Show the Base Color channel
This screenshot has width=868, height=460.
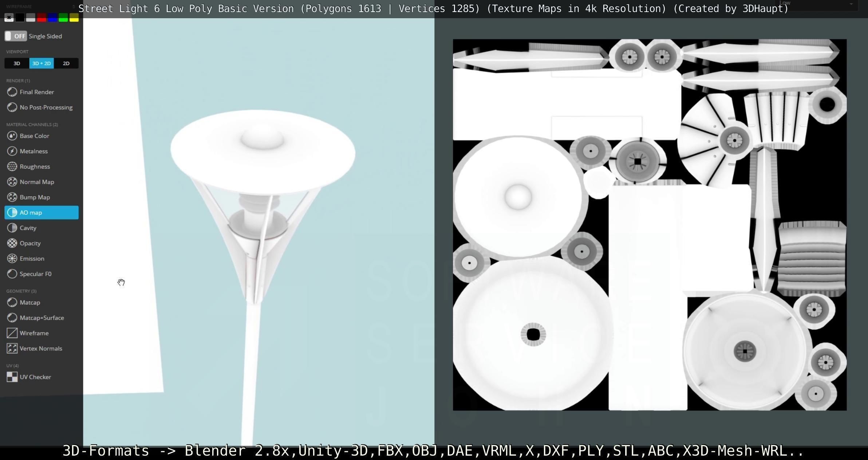pyautogui.click(x=42, y=136)
